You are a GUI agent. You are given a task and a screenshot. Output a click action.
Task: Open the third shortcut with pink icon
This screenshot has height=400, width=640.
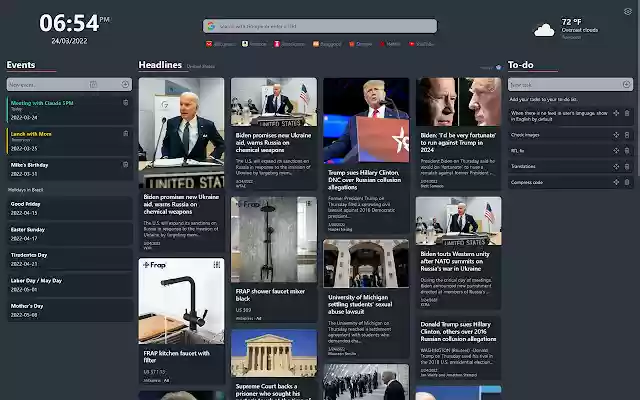point(289,44)
